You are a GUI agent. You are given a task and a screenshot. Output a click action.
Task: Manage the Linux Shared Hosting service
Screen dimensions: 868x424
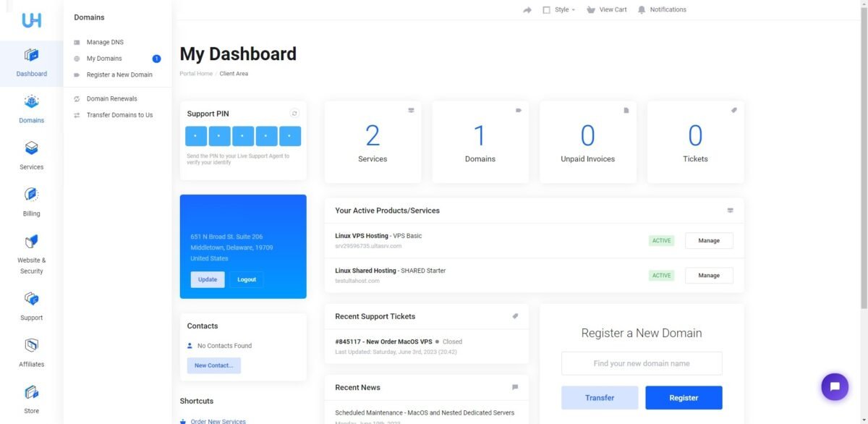709,275
